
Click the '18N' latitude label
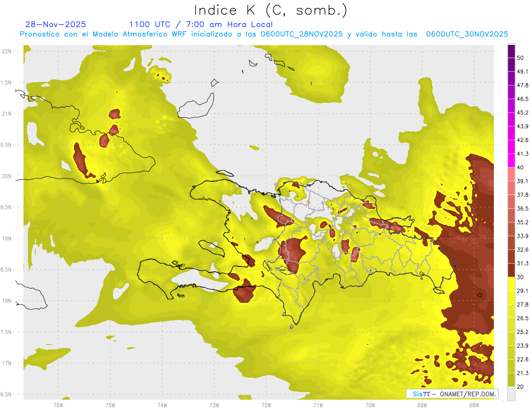[x=7, y=301]
